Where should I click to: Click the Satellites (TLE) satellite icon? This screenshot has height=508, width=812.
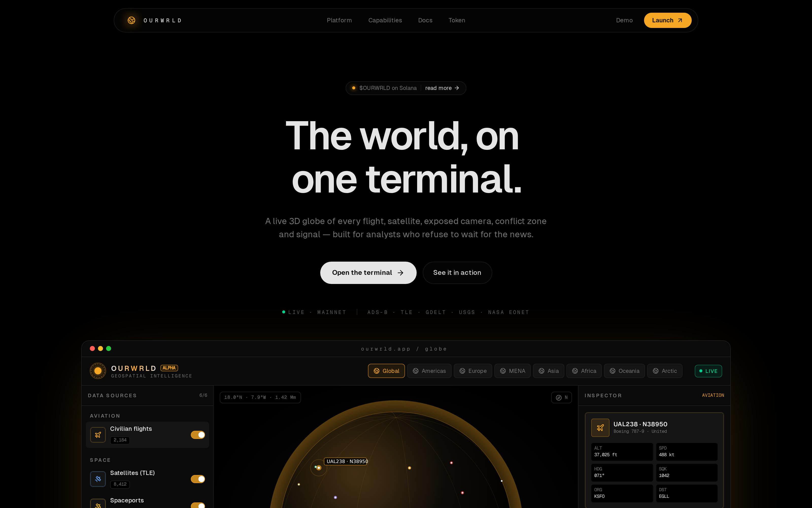98,479
